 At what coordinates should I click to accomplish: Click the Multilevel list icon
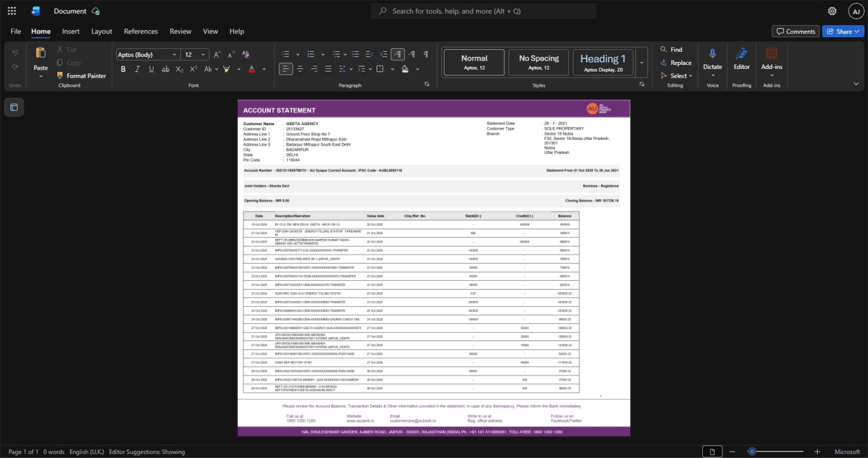coord(336,55)
